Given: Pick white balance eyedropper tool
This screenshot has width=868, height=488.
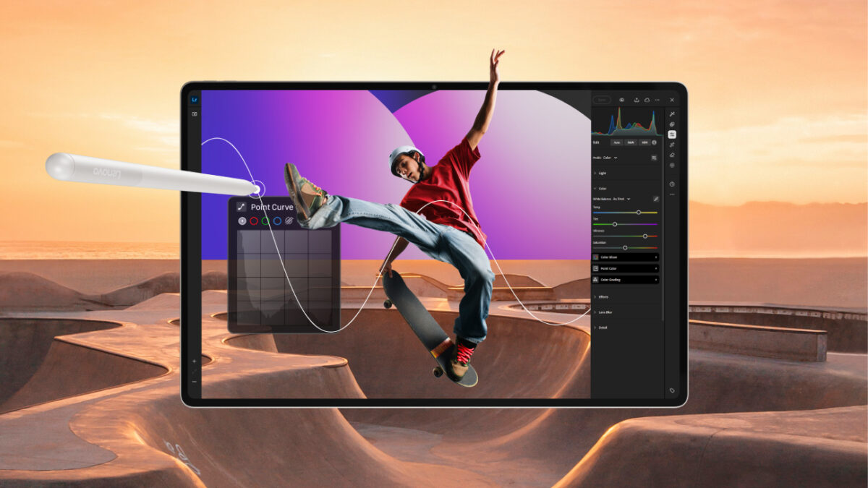Looking at the screenshot, I should [x=655, y=199].
